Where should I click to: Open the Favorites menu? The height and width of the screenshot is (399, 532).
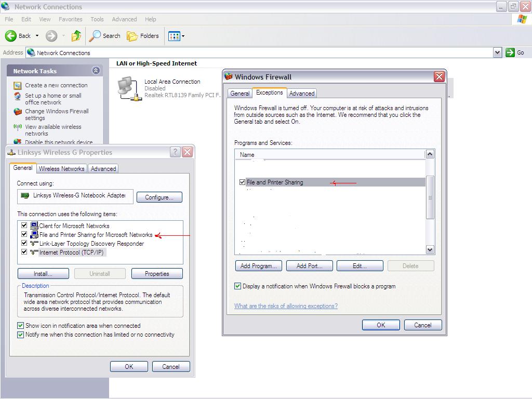point(70,19)
